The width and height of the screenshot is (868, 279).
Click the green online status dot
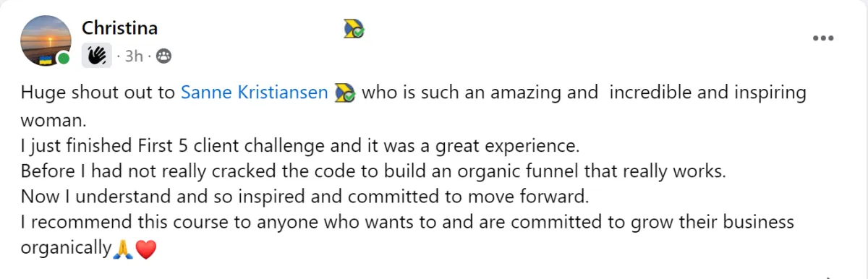[64, 59]
